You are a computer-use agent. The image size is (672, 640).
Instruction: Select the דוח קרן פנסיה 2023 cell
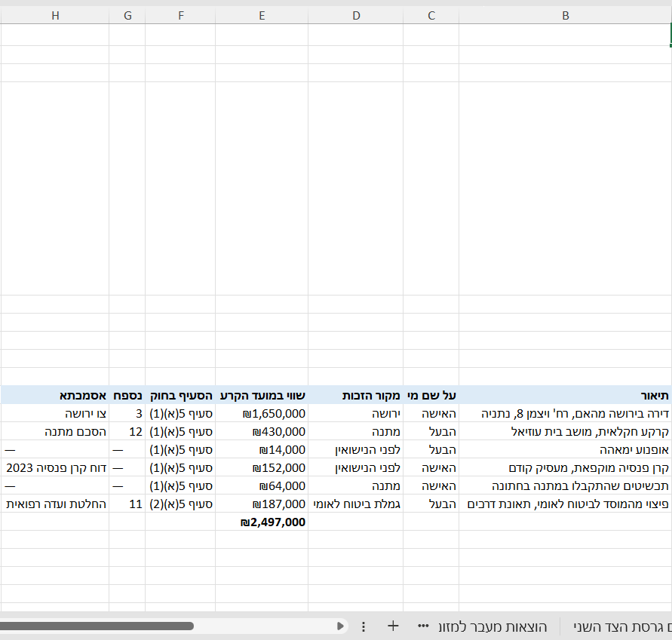pos(55,467)
